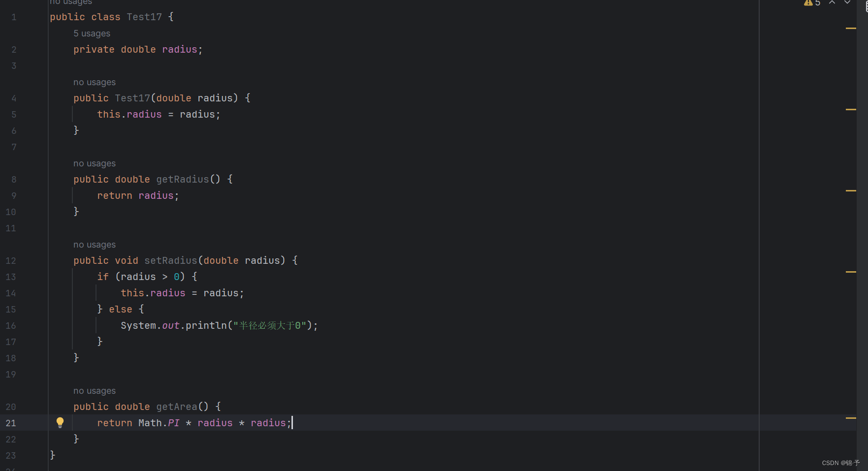This screenshot has width=868, height=471.
Task: Click class name 'Test17' on line 1
Action: pos(144,17)
